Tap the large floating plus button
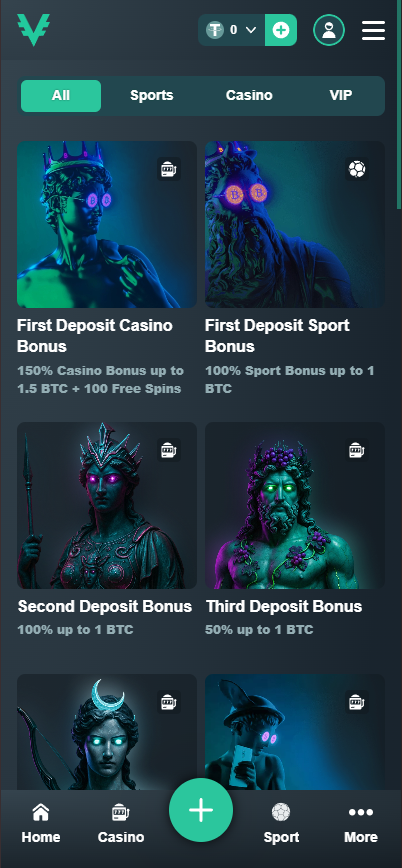 click(x=201, y=810)
